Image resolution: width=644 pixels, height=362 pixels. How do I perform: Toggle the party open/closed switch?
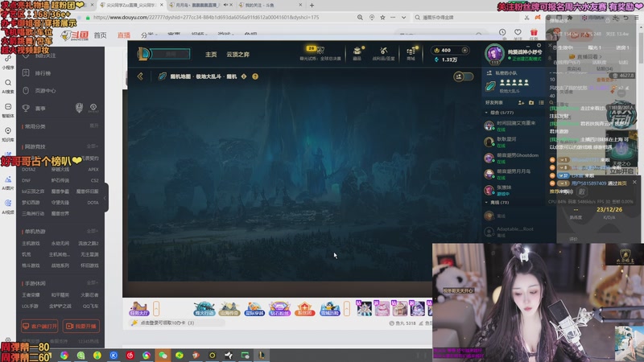click(464, 76)
